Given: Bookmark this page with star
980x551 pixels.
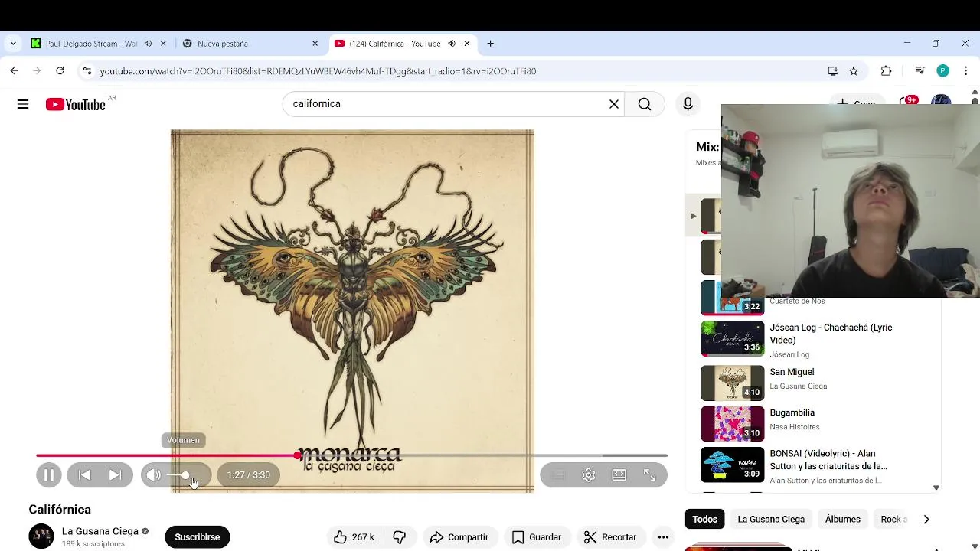Looking at the screenshot, I should pos(854,71).
